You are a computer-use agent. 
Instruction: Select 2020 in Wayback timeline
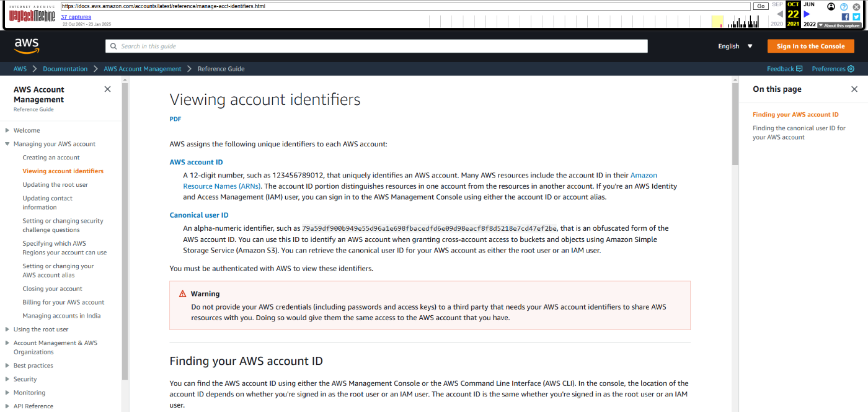pyautogui.click(x=777, y=24)
